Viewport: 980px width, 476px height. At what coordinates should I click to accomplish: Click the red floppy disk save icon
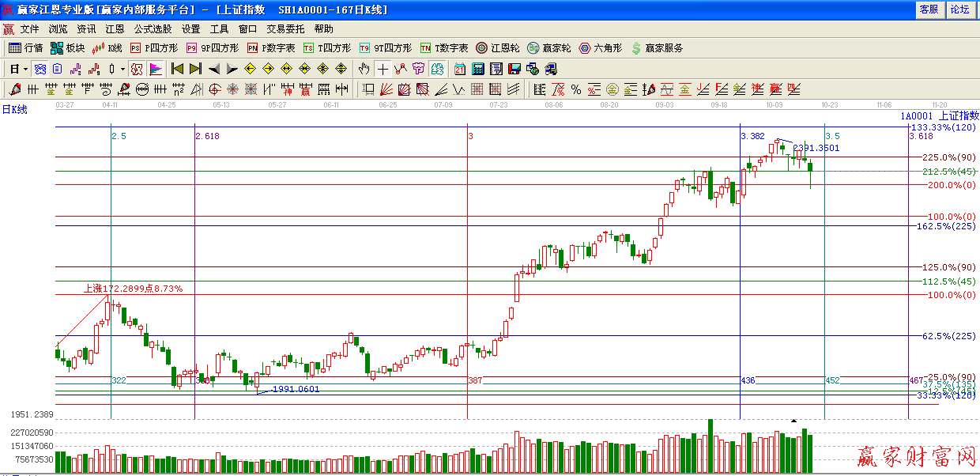tap(514, 69)
